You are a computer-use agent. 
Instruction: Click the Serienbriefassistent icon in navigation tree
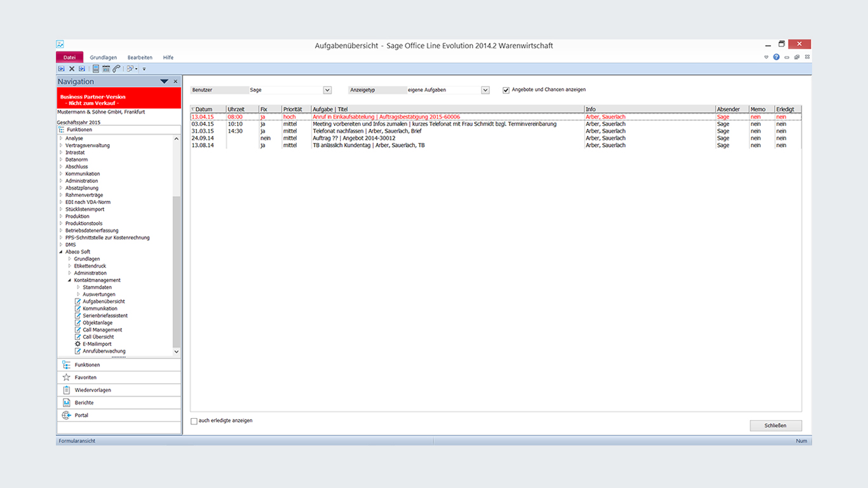point(78,316)
